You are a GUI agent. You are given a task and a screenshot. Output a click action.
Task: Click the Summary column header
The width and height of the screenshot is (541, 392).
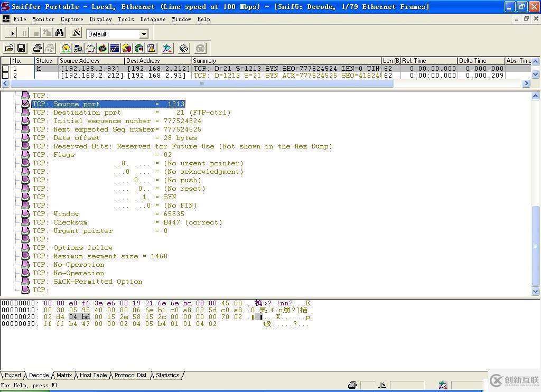pos(286,61)
